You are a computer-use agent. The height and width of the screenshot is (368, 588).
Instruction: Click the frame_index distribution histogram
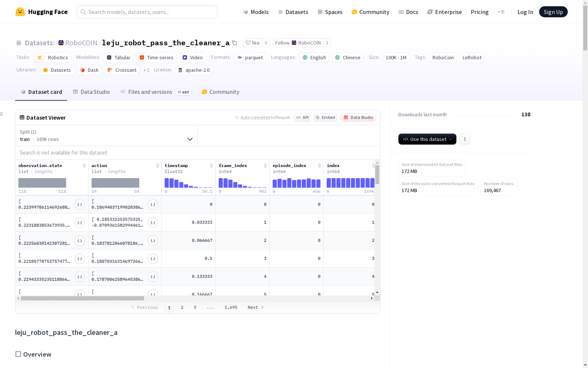(x=243, y=183)
